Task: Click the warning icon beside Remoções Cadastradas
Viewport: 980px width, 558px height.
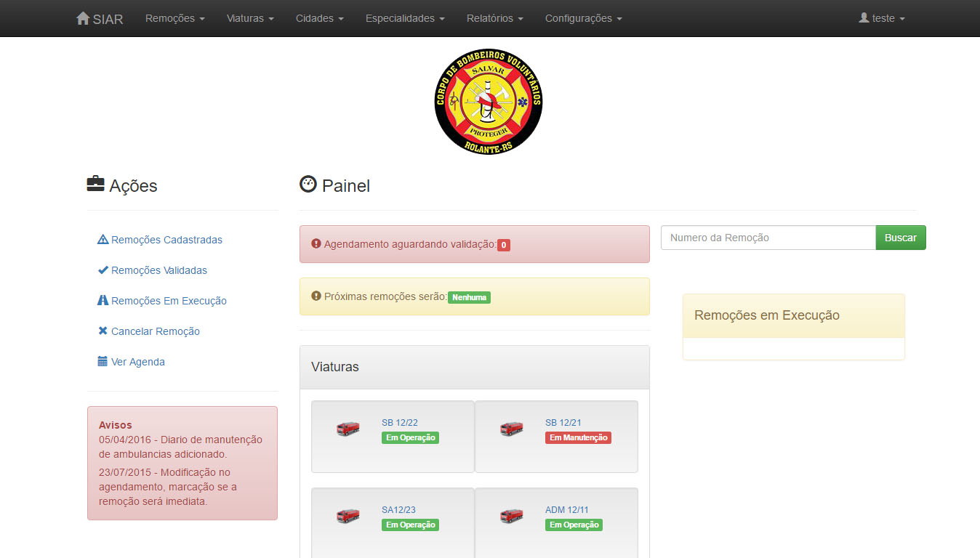Action: (103, 240)
